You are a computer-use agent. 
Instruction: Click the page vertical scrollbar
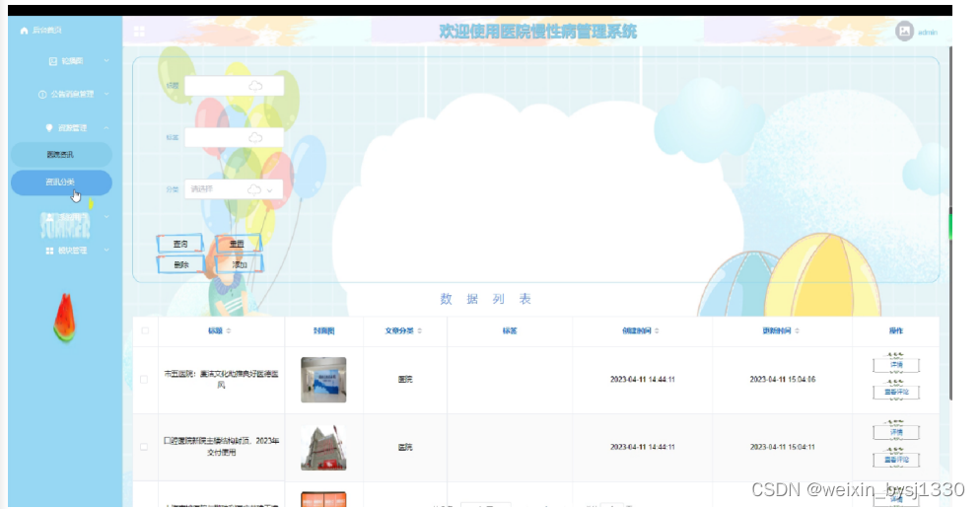tap(950, 225)
